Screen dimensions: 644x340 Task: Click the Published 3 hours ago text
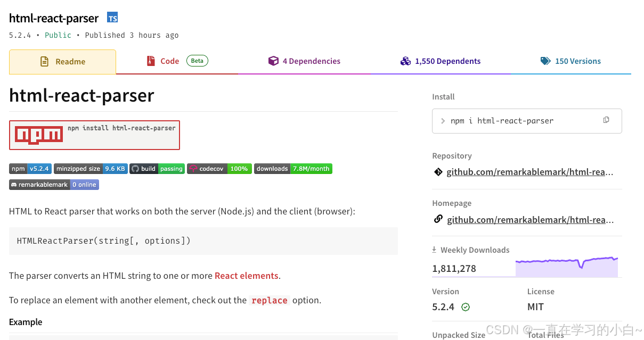(132, 35)
